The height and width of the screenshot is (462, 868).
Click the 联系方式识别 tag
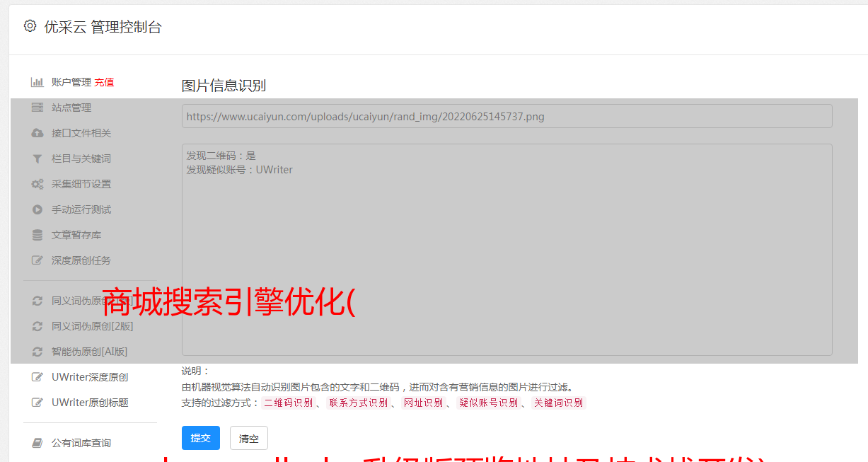359,403
